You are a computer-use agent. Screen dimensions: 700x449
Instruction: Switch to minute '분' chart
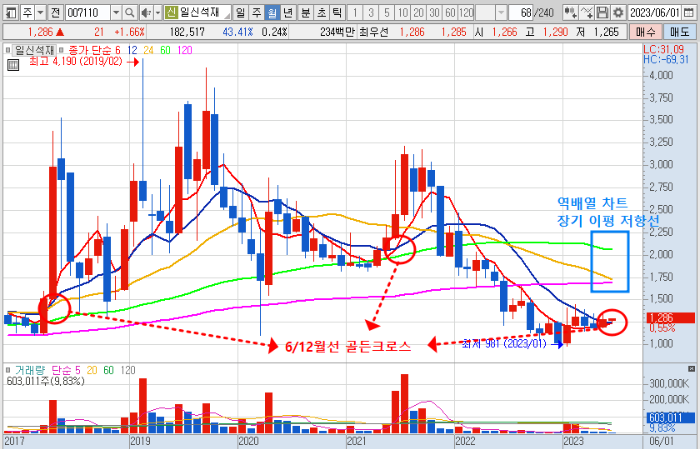point(306,12)
